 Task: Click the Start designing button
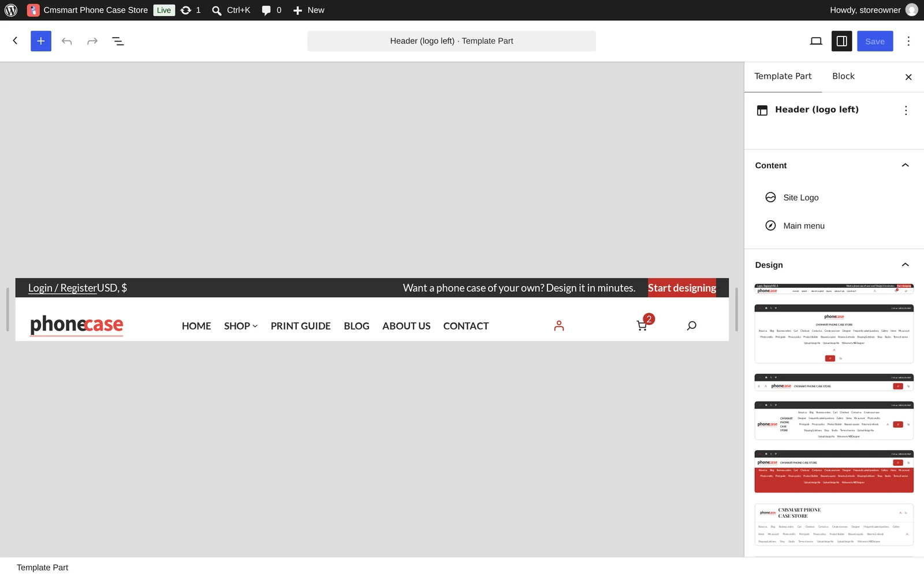coord(682,288)
